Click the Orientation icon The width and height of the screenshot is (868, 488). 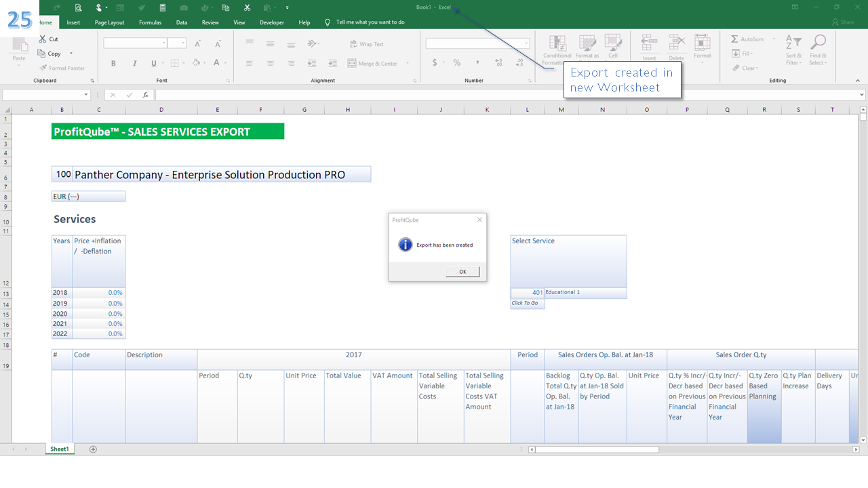point(312,43)
